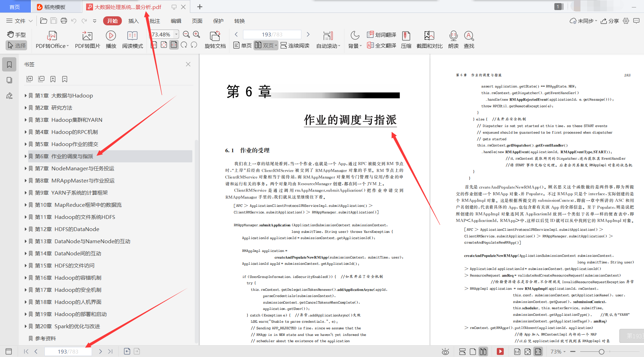Open bookmark 第9章 YARN子系统的计算框架
The image size is (644, 357).
click(71, 193)
